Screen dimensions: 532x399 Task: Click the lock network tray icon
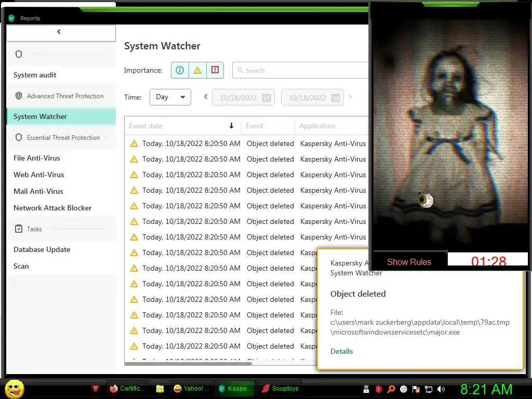click(366, 389)
